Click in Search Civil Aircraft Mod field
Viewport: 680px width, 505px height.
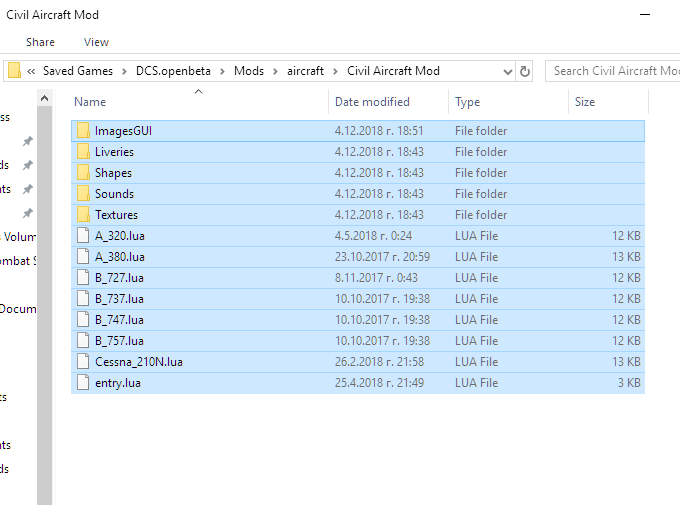(x=612, y=71)
